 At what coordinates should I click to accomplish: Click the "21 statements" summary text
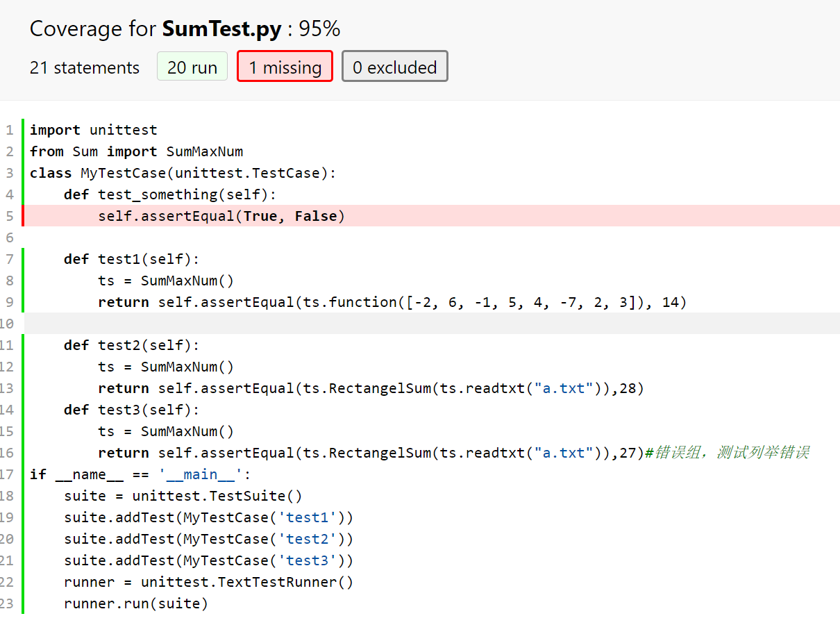pyautogui.click(x=85, y=67)
